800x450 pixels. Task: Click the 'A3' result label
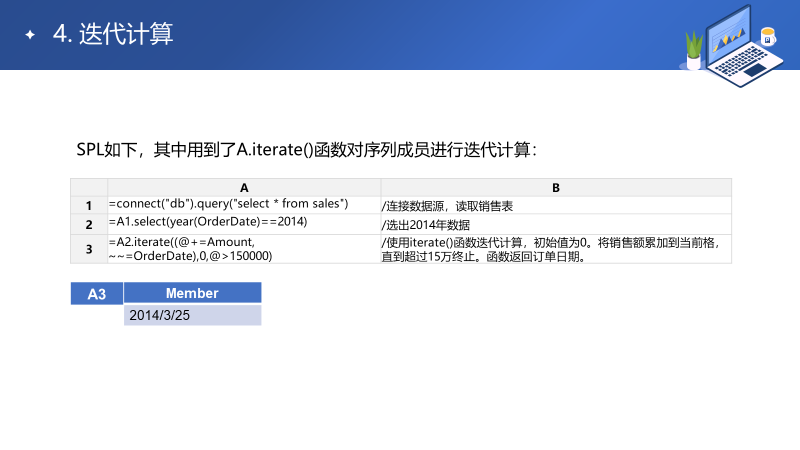tap(97, 293)
